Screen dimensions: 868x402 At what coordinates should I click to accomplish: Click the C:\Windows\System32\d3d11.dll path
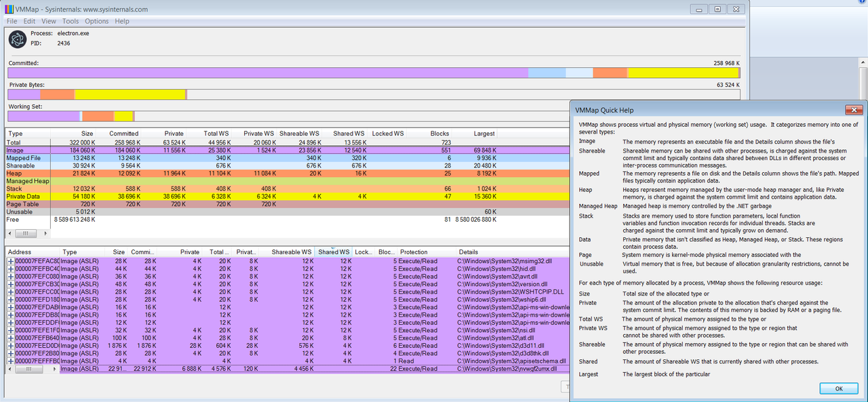coord(502,346)
